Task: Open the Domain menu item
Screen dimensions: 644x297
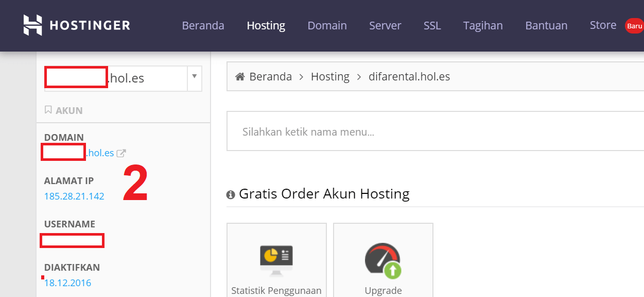Action: click(x=327, y=25)
